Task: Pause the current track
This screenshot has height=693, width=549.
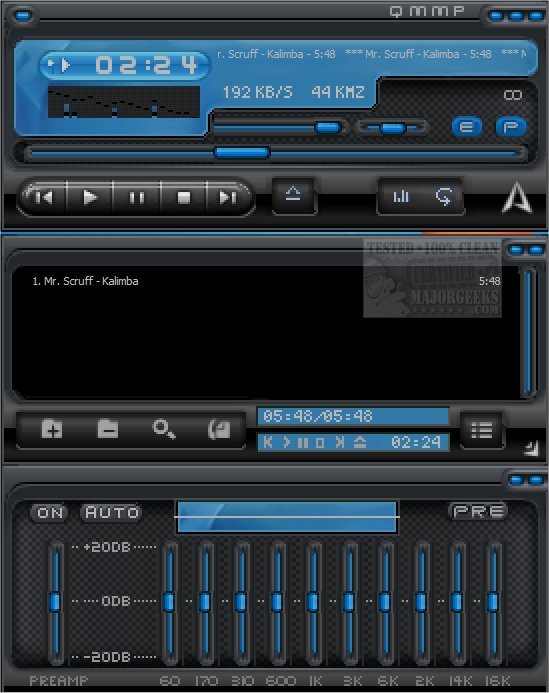Action: pos(137,197)
